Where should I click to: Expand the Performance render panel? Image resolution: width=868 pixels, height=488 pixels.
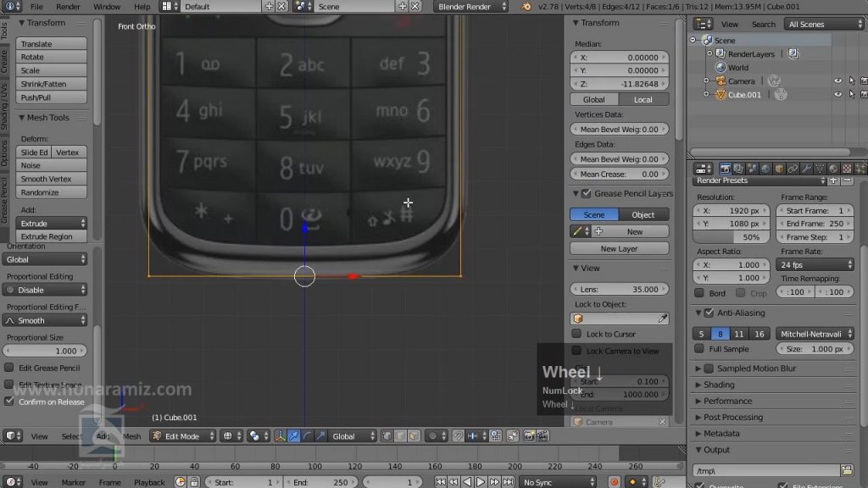tap(727, 401)
